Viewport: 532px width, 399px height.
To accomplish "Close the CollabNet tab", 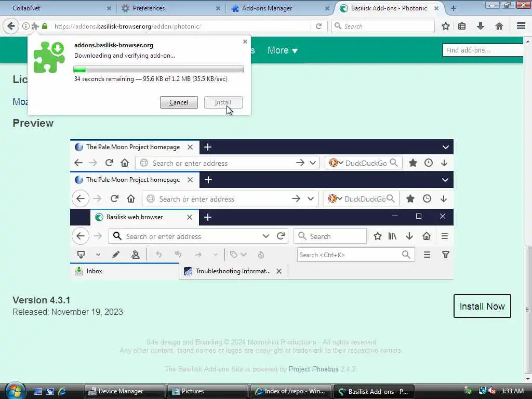I will pos(109,8).
